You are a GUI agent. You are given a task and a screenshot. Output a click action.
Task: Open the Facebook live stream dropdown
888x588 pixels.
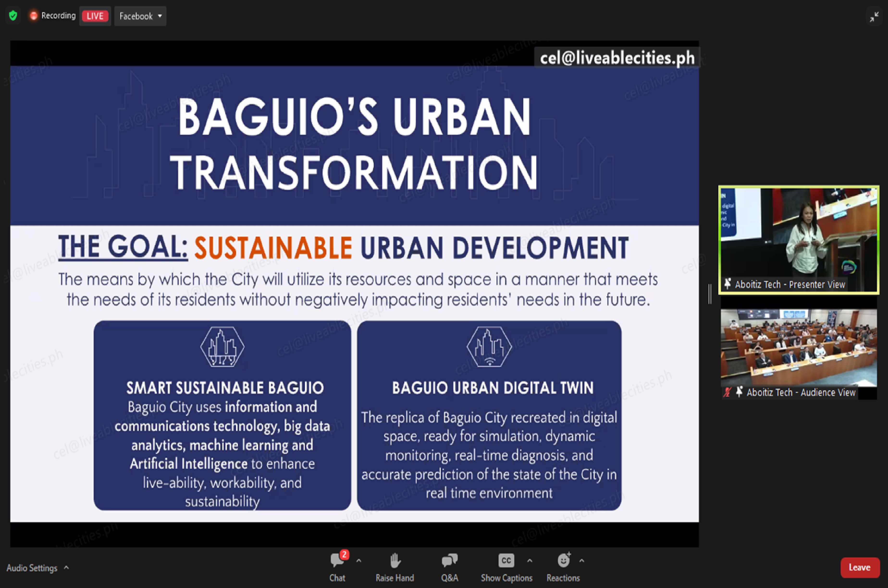(140, 16)
